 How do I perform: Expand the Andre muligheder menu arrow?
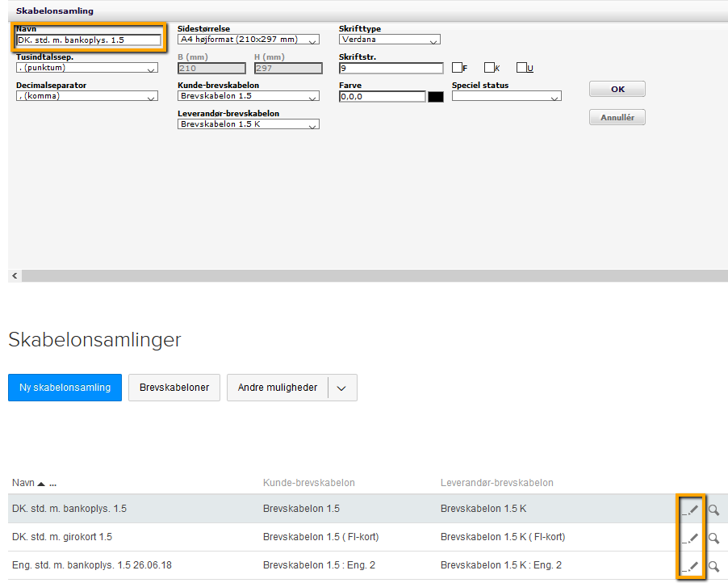pos(342,388)
